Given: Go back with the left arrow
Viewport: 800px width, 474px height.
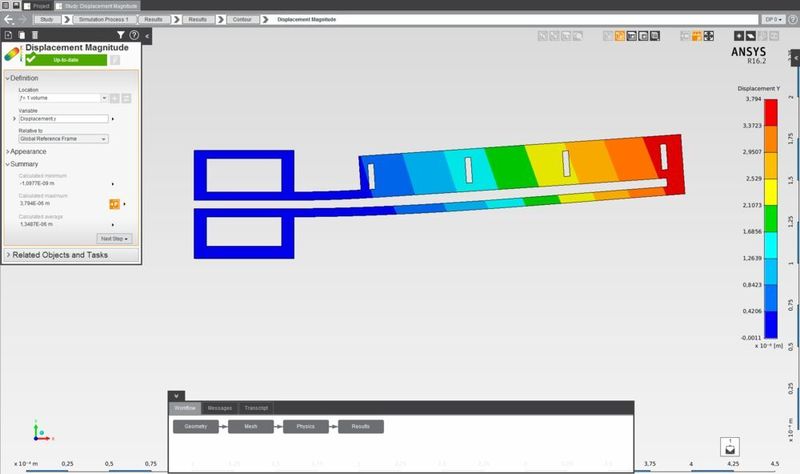Looking at the screenshot, I should pos(9,19).
